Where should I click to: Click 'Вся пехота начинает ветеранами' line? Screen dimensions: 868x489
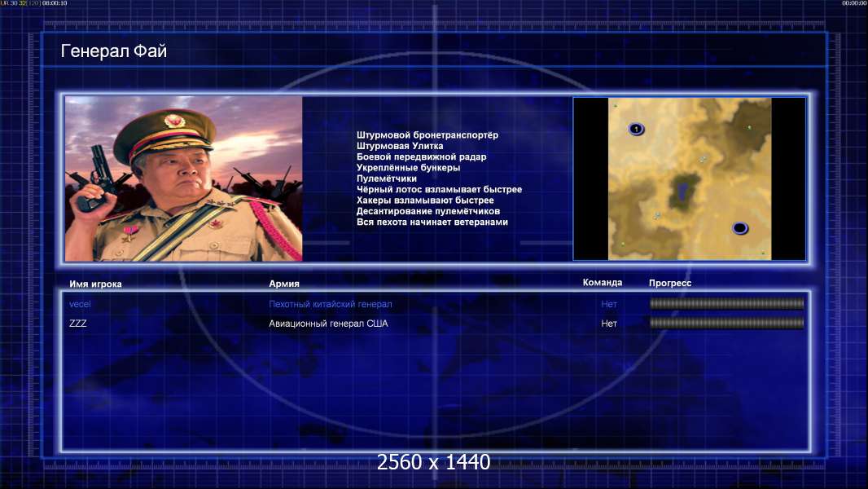[432, 222]
